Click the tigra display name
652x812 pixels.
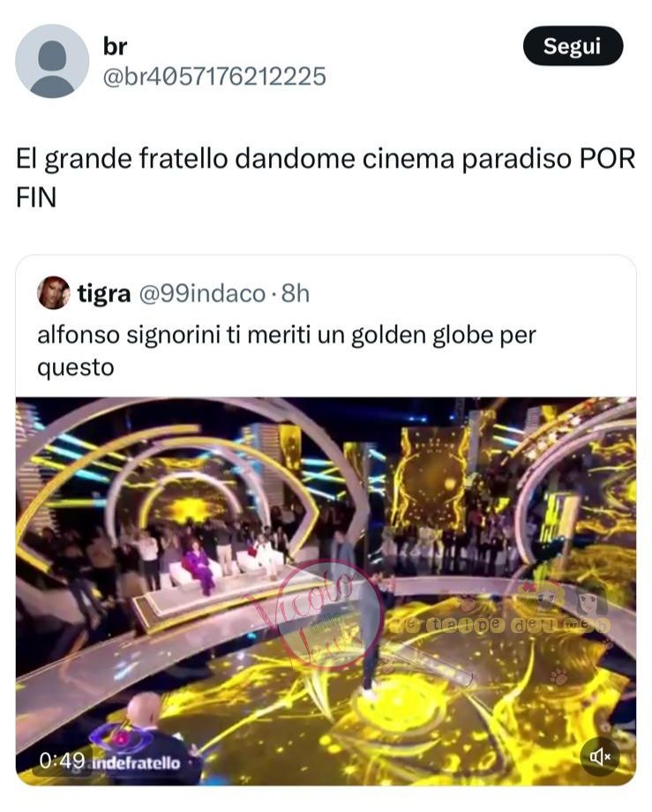pos(103,294)
